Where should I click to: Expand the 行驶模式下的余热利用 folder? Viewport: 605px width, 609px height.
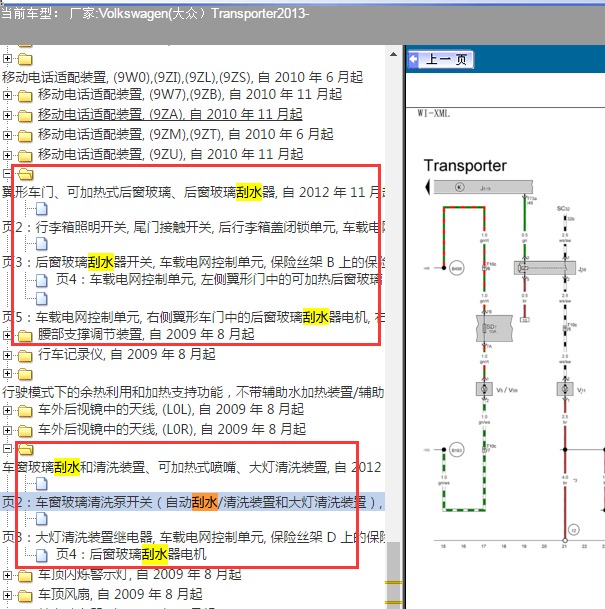coord(7,374)
